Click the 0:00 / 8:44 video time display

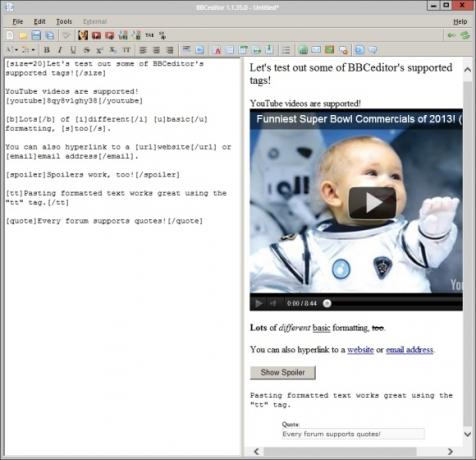[x=302, y=303]
